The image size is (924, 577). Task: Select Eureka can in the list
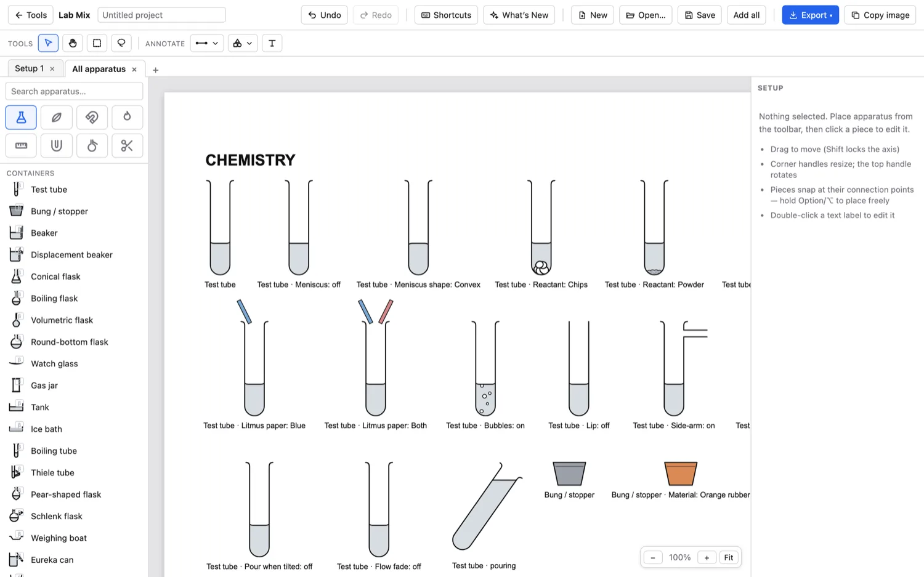click(74, 560)
